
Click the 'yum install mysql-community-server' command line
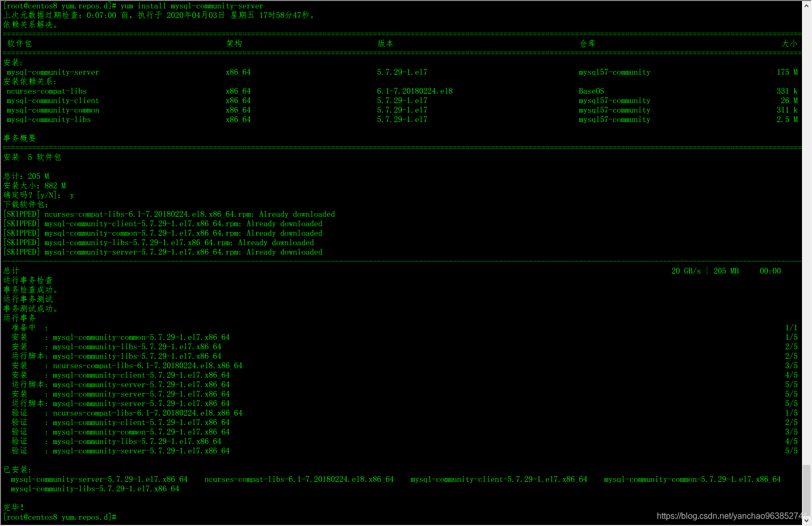coord(133,6)
